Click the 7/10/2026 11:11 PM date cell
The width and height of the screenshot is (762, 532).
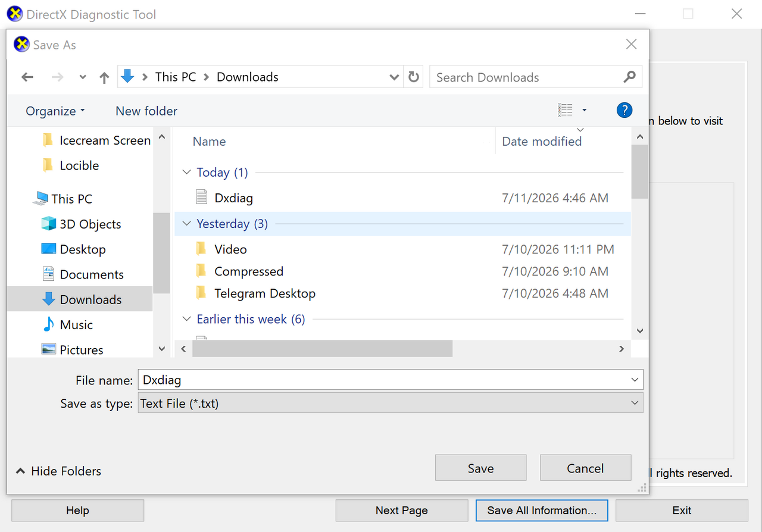[558, 249]
